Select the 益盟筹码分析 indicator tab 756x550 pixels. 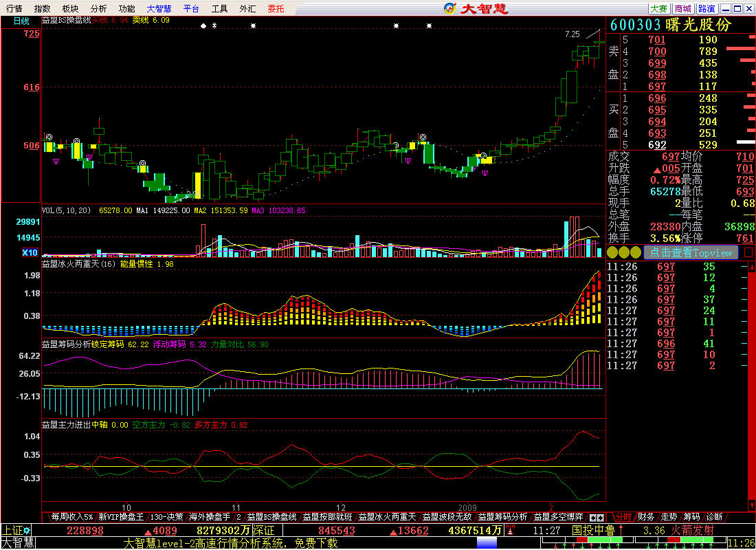502,517
